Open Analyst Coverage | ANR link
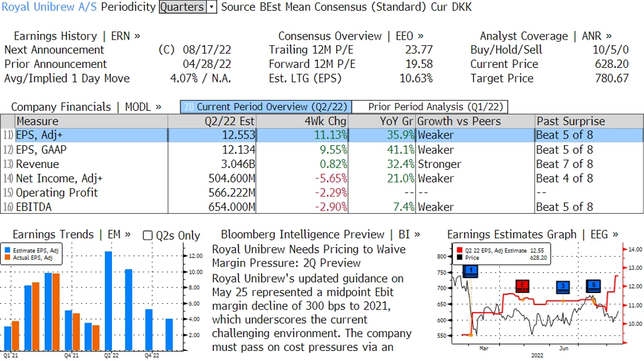This screenshot has width=644, height=361. 545,36
